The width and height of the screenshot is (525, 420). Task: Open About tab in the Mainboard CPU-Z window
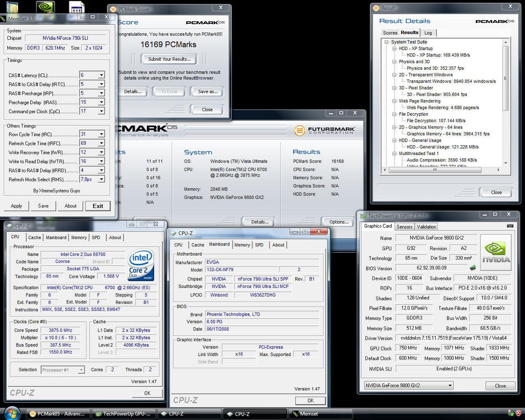tap(278, 245)
